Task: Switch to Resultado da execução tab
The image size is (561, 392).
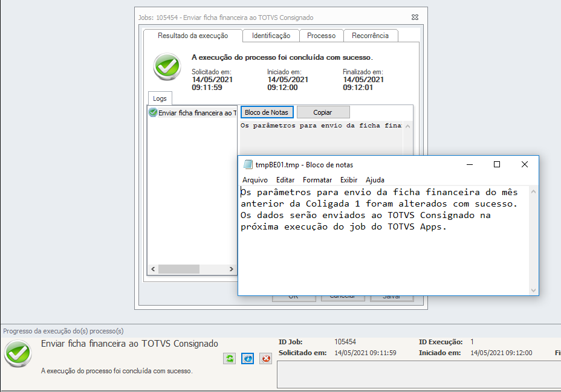Action: (193, 36)
